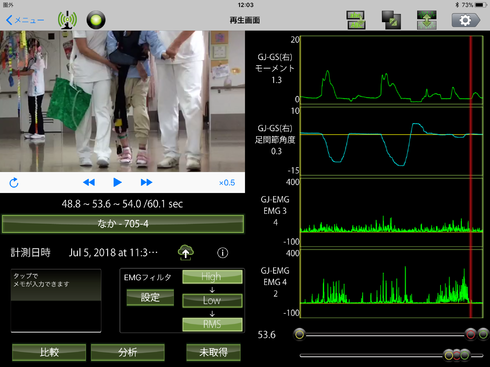Viewport: 490px width, 367px height.
Task: Tap the 再生画面 title
Action: [245, 20]
